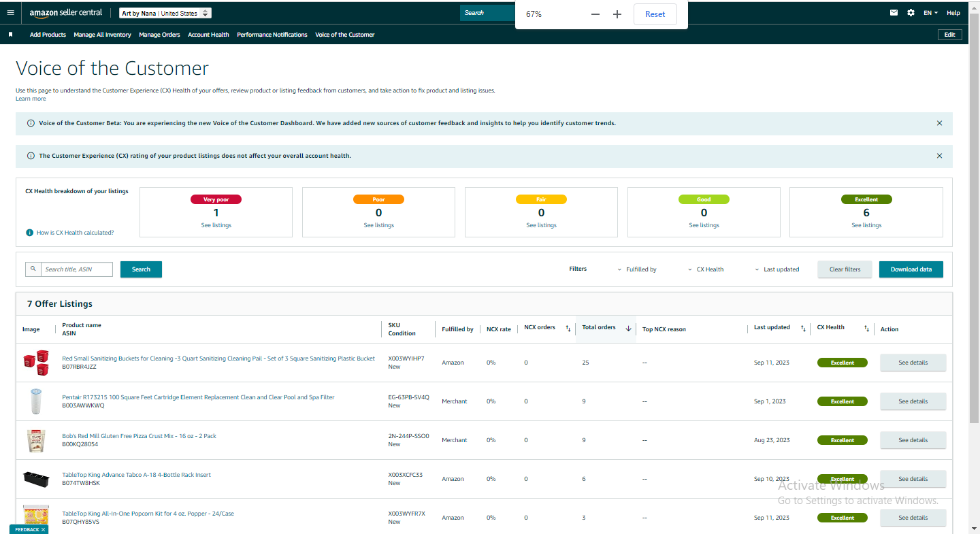Click the Edit button in navigation bar
980x534 pixels.
point(949,35)
